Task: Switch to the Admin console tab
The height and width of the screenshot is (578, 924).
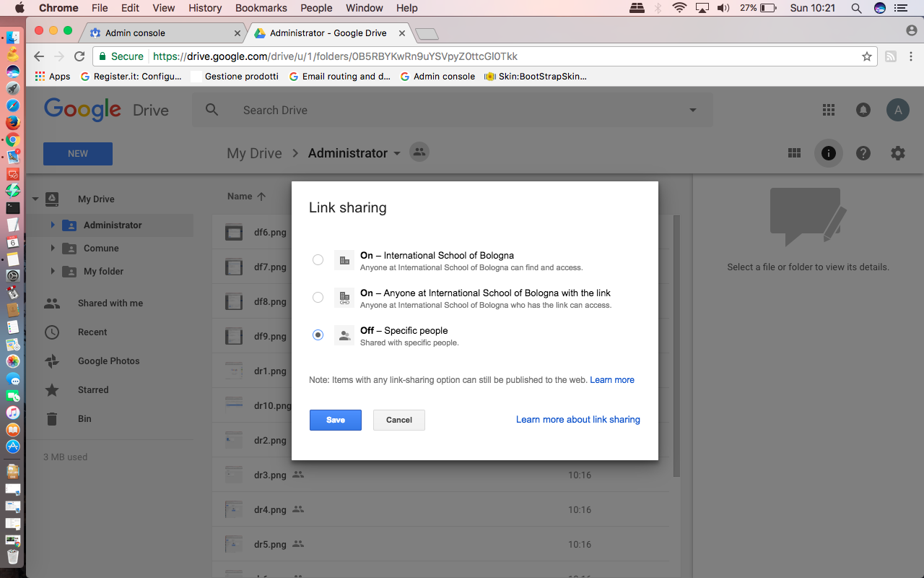Action: [165, 33]
